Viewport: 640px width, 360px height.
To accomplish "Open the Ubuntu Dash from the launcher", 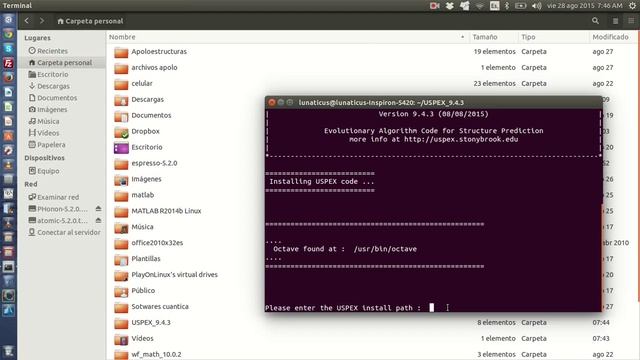I will coord(8,19).
